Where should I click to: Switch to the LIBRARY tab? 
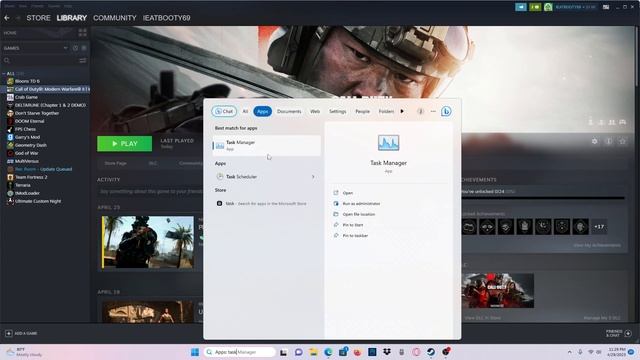72,18
